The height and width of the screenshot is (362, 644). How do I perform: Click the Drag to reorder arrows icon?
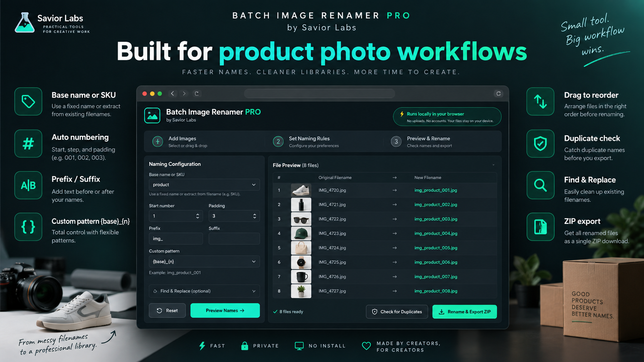tap(540, 102)
